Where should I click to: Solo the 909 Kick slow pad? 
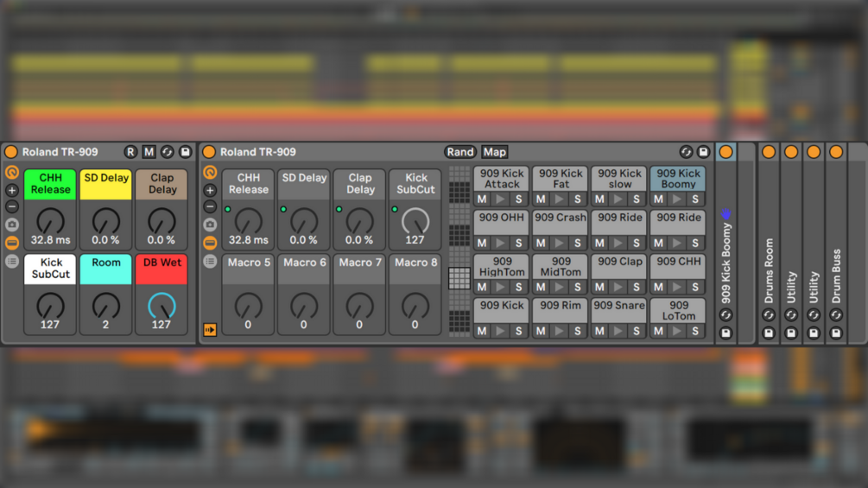(637, 200)
